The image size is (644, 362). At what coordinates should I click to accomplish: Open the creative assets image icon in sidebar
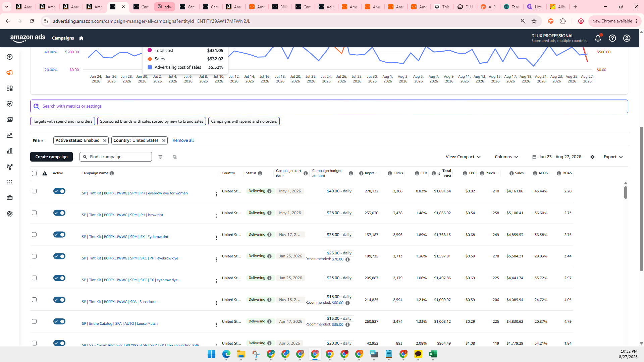tap(10, 120)
